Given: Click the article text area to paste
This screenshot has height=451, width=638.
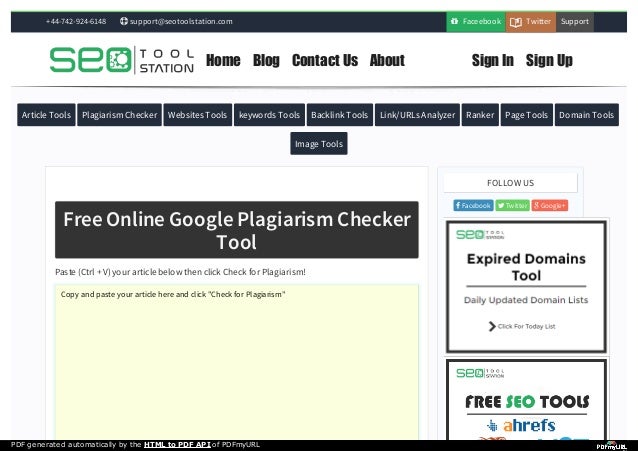Looking at the screenshot, I should (x=236, y=360).
